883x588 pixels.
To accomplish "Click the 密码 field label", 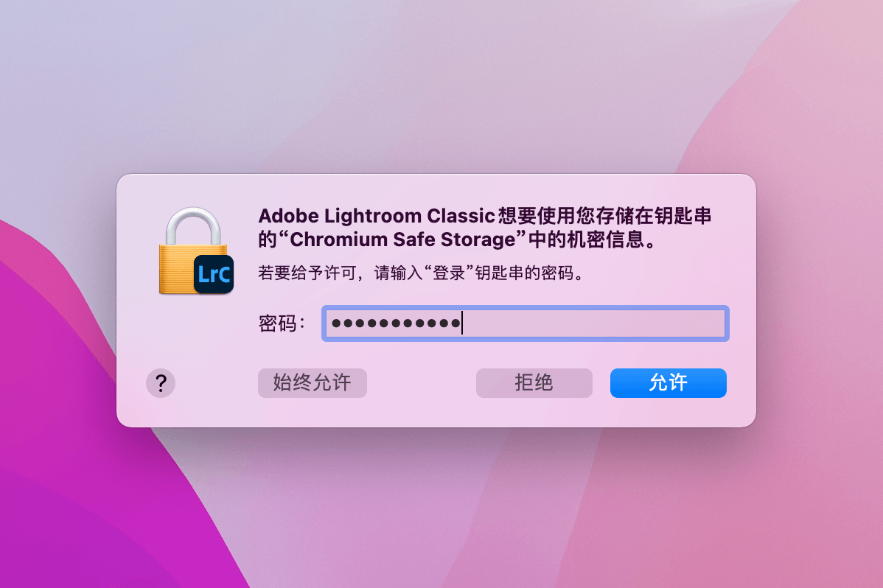I will click(x=282, y=323).
